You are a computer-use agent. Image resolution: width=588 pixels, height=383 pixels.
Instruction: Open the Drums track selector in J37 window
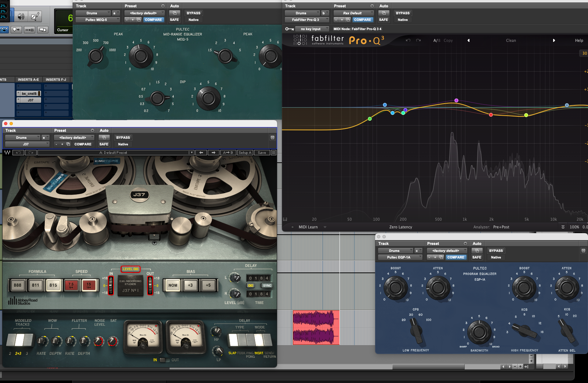pos(22,137)
